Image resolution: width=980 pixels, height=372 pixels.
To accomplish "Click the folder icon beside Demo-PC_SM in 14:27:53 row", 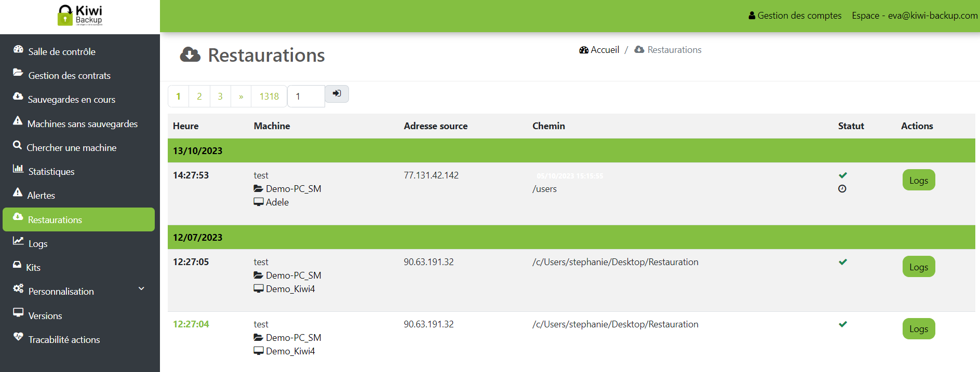I will point(259,188).
